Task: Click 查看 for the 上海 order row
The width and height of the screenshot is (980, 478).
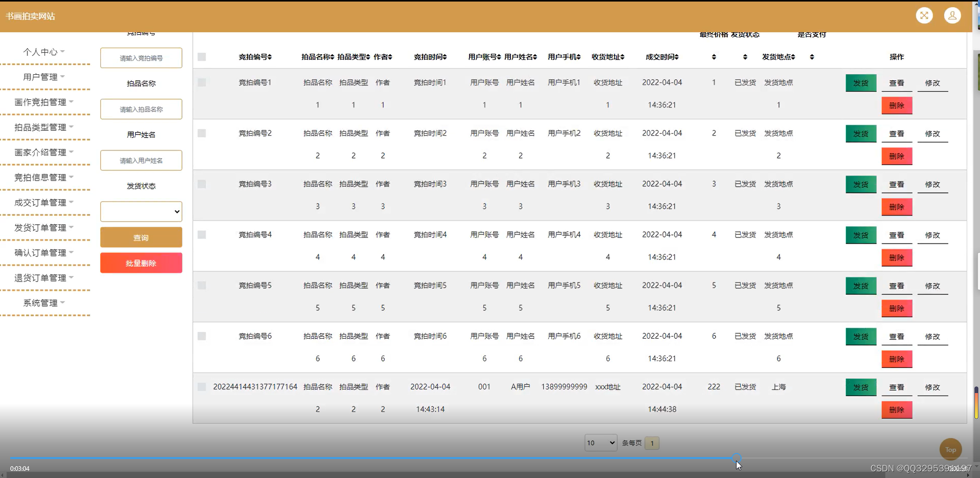Action: pos(897,387)
